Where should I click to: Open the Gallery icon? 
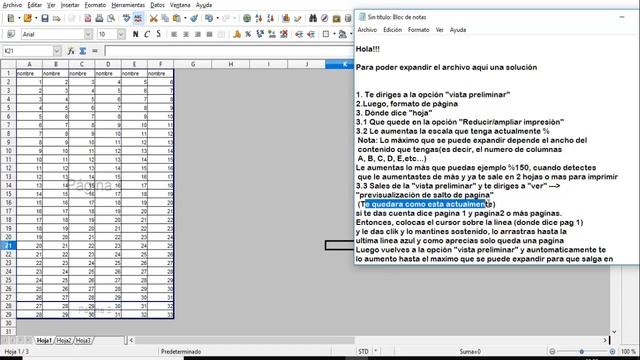(336, 18)
